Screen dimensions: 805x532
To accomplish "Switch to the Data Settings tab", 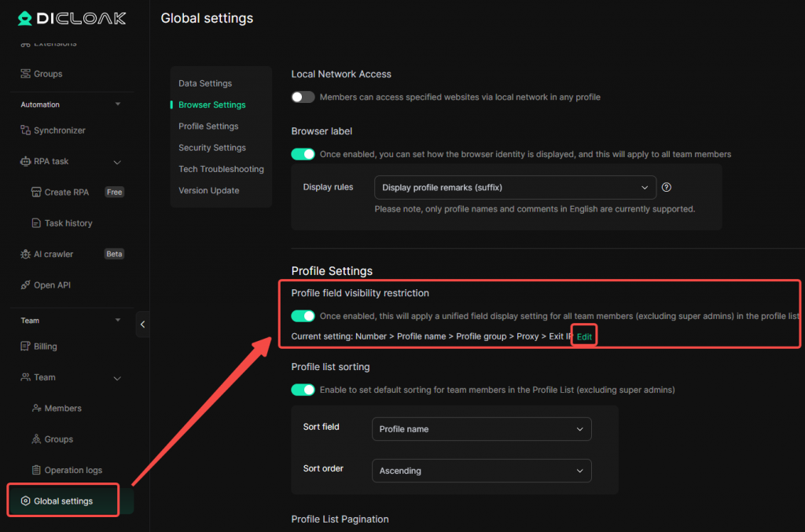I will pos(205,83).
